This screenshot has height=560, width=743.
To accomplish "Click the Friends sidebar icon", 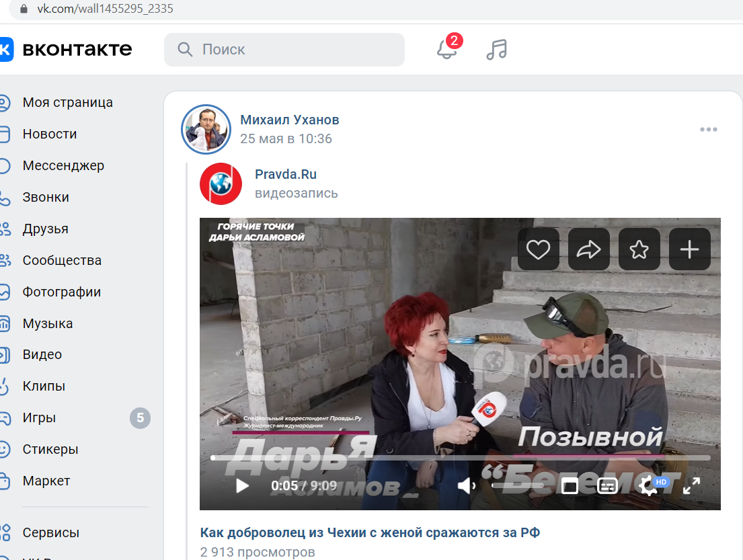I will (5, 229).
